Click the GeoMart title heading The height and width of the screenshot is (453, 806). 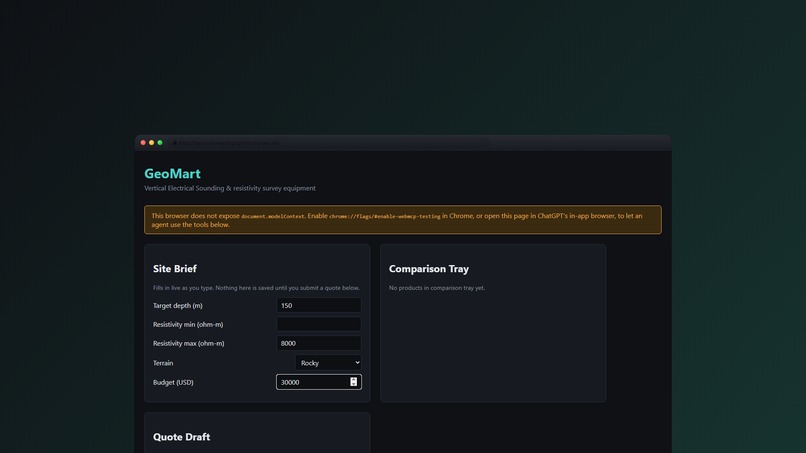tap(172, 174)
